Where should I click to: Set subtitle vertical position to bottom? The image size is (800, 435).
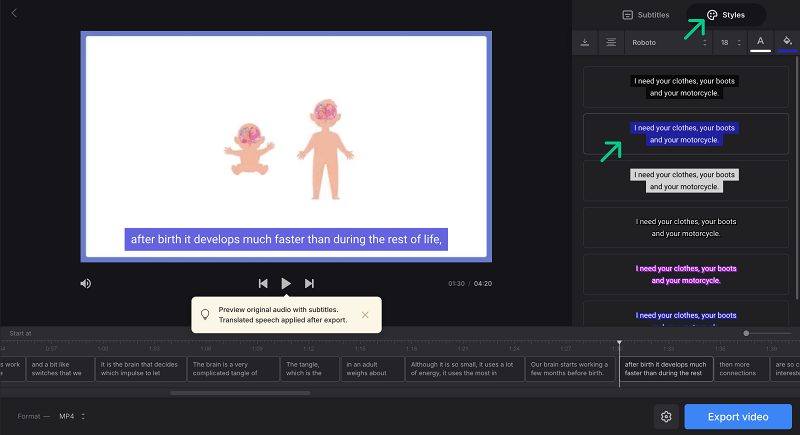[x=585, y=42]
